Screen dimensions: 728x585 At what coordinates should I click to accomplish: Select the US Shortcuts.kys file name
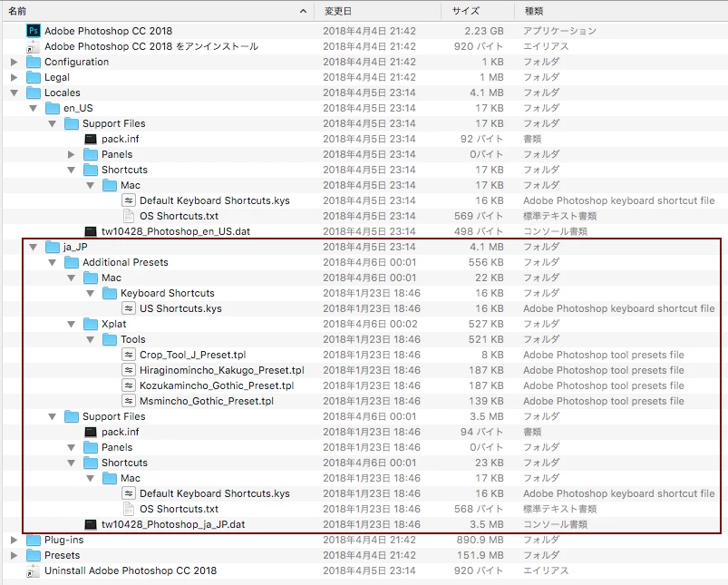click(180, 308)
